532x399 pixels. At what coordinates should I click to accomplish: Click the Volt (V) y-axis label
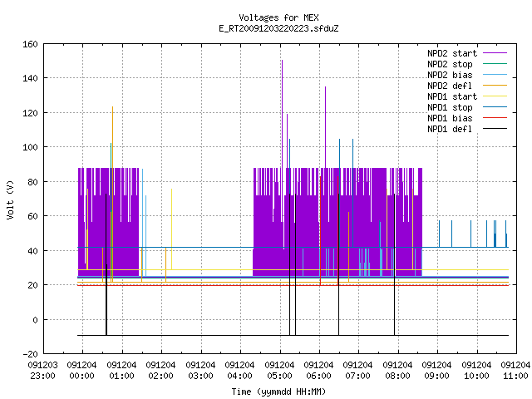coord(10,199)
